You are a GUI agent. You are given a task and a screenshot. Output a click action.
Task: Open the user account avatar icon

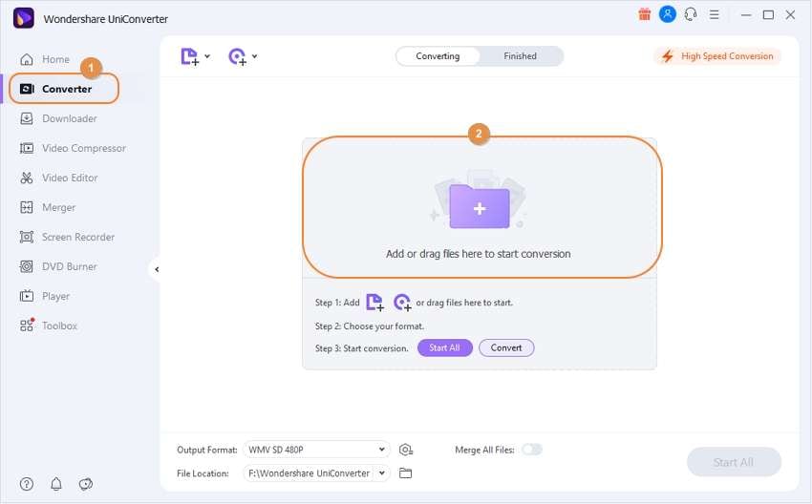tap(667, 14)
